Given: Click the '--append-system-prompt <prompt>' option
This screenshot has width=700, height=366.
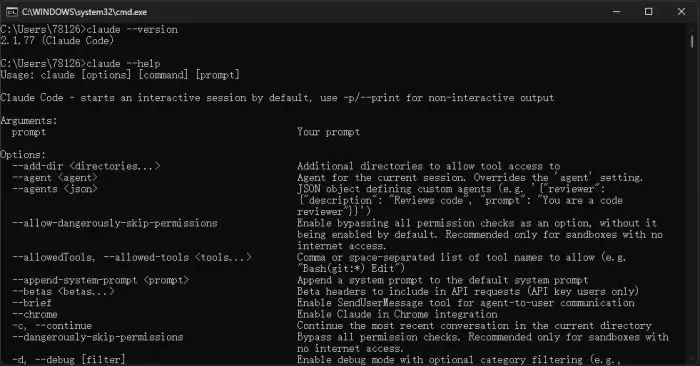Looking at the screenshot, I should coord(100,280).
